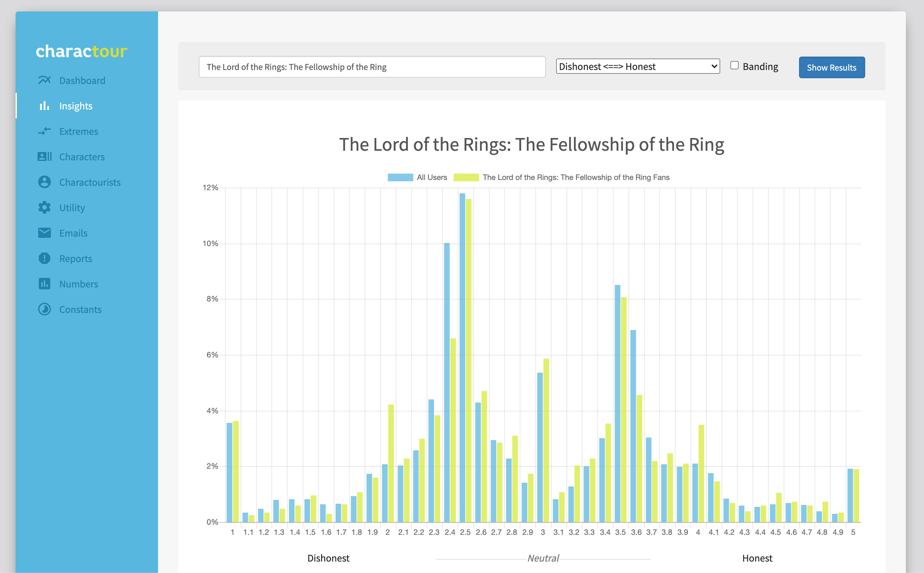Click the Reports alert icon
This screenshot has width=924, height=573.
pyautogui.click(x=44, y=258)
